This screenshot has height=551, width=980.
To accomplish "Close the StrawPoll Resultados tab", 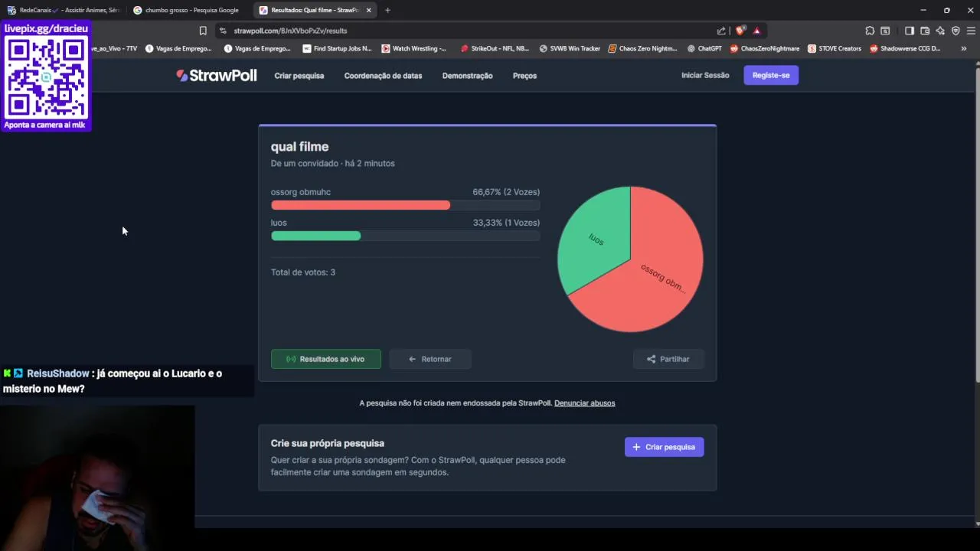I will click(369, 10).
